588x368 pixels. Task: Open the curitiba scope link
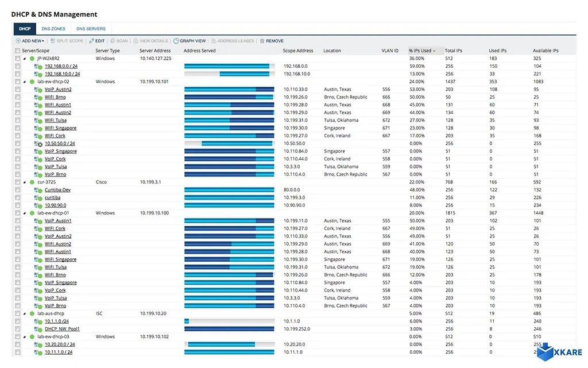52,198
